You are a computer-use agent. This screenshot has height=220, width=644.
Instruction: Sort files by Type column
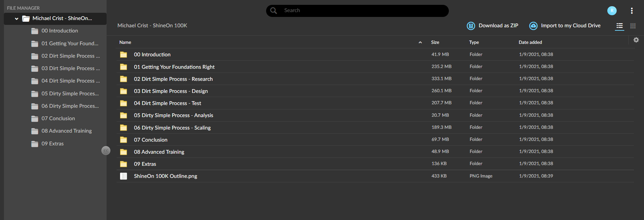(x=474, y=42)
